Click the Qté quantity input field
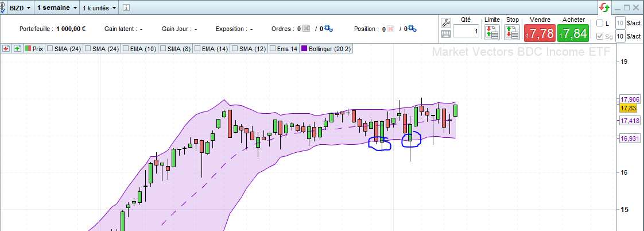644x231 pixels. 466,31
